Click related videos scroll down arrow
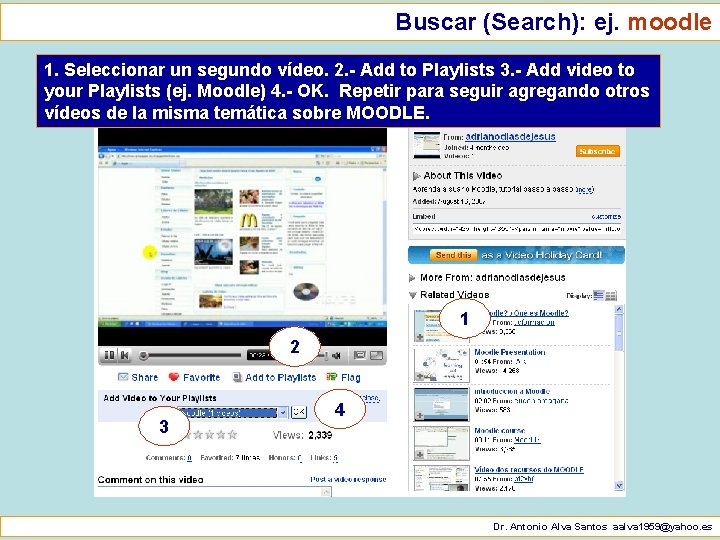The height and width of the screenshot is (540, 720). [619, 485]
